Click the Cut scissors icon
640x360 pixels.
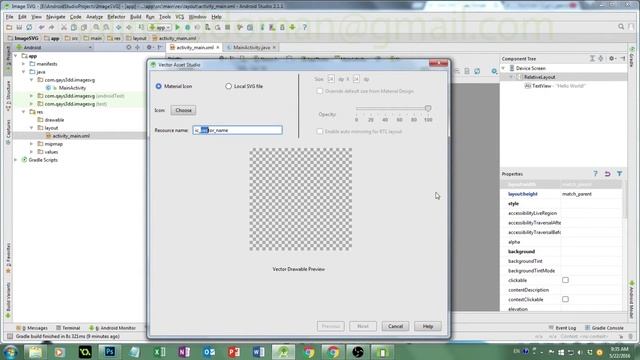click(x=64, y=27)
